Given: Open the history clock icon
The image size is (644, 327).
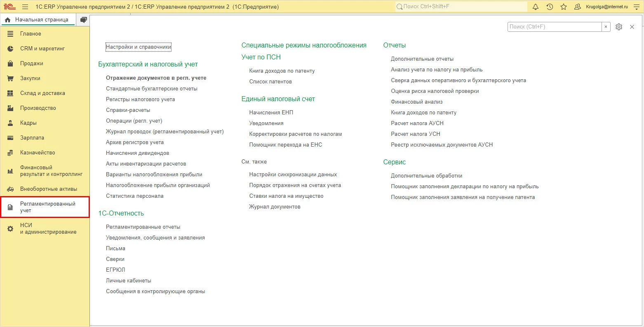Looking at the screenshot, I should [x=550, y=7].
